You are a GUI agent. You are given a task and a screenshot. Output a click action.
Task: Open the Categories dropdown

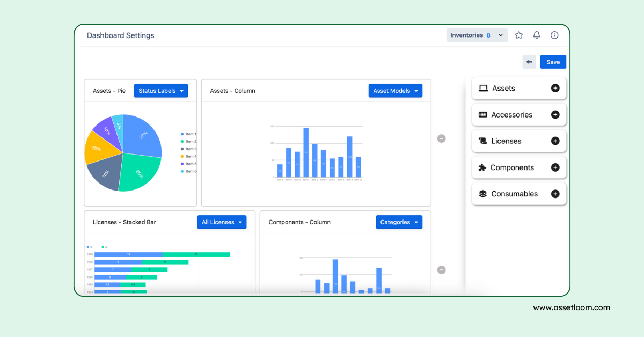[x=399, y=222]
